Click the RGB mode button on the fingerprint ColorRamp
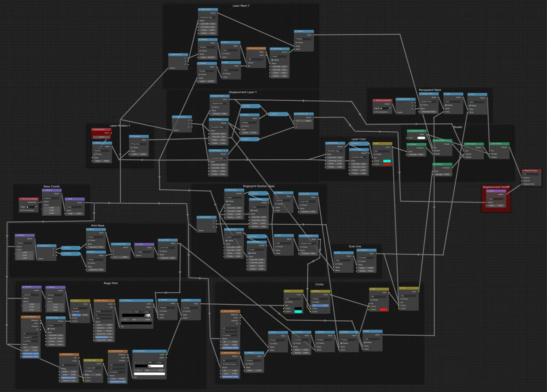 [x=136, y=312]
